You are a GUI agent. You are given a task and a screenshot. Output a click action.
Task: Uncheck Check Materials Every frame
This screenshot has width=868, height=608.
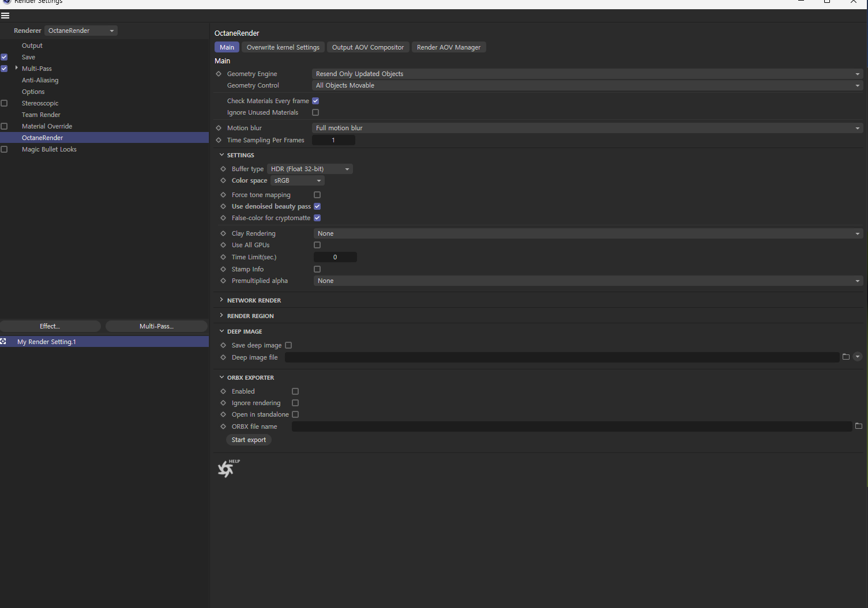[x=315, y=101]
